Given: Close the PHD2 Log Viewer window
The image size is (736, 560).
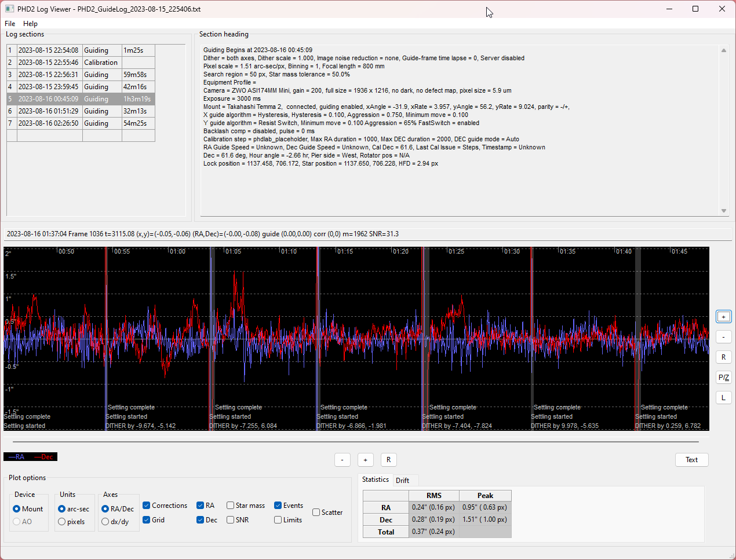Looking at the screenshot, I should 722,9.
